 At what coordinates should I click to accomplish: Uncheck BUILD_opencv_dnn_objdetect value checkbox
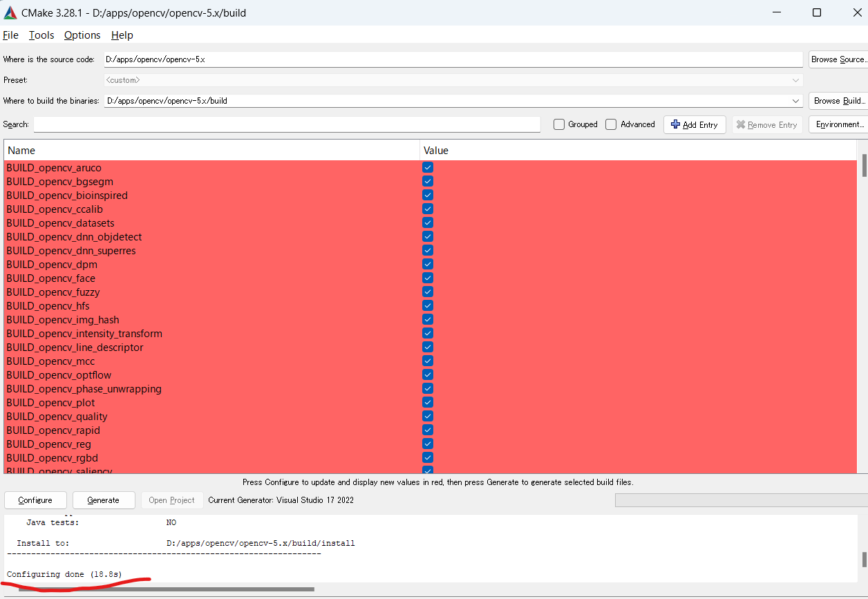click(428, 236)
